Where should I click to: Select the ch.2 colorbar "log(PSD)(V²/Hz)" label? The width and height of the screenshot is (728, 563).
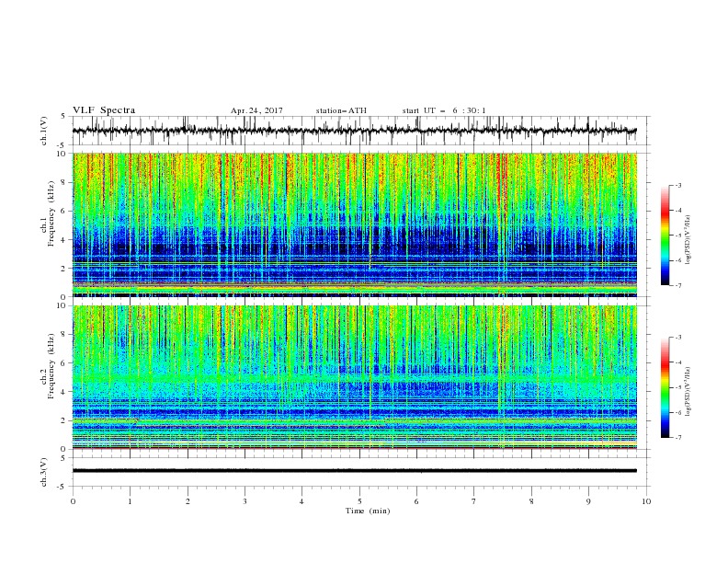pyautogui.click(x=688, y=391)
